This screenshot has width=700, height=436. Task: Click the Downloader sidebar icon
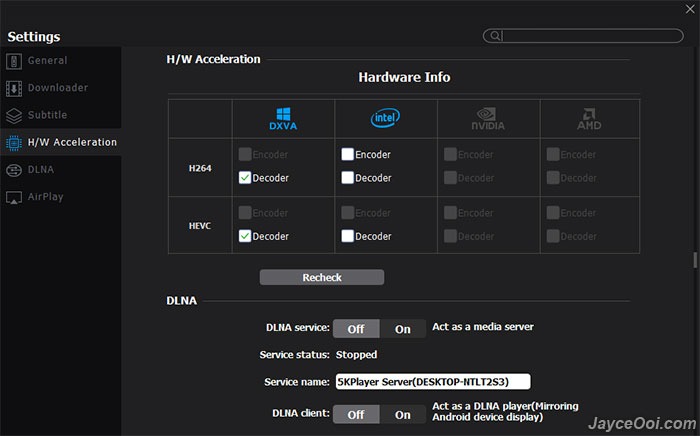click(14, 88)
